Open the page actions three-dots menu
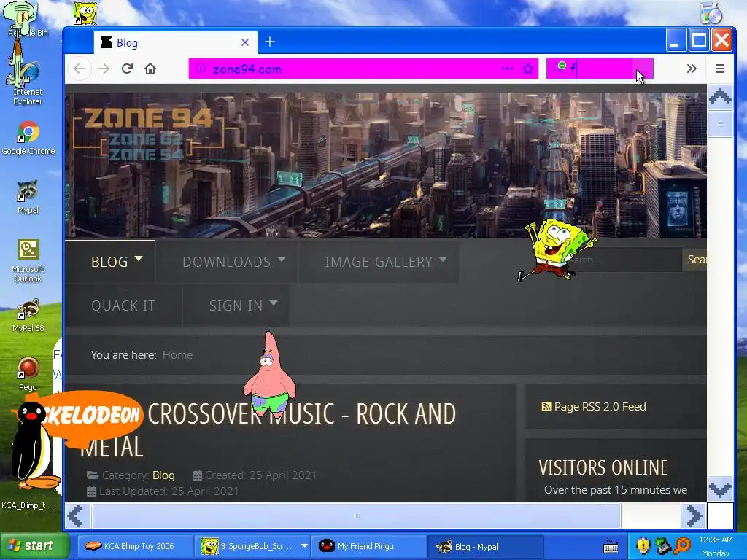 508,69
